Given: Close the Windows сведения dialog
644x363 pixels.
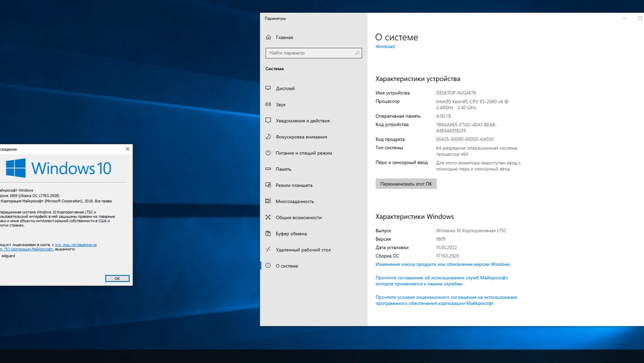Looking at the screenshot, I should coord(127,149).
